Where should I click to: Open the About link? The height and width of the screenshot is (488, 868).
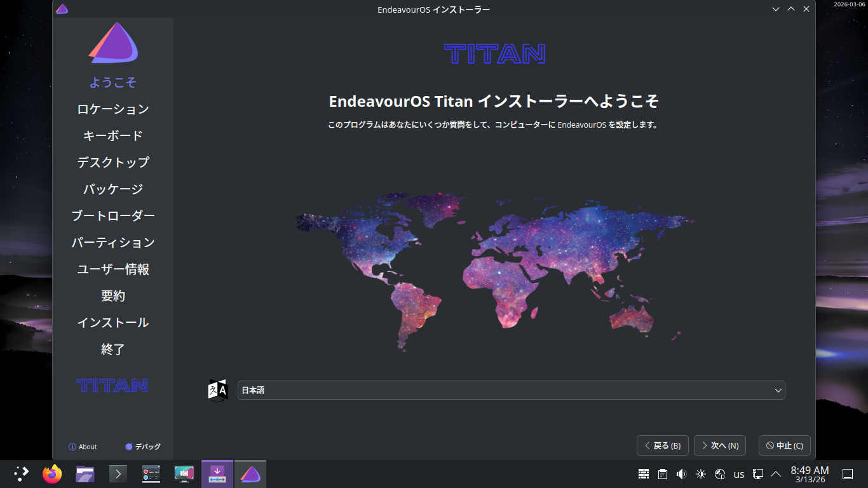pos(83,447)
